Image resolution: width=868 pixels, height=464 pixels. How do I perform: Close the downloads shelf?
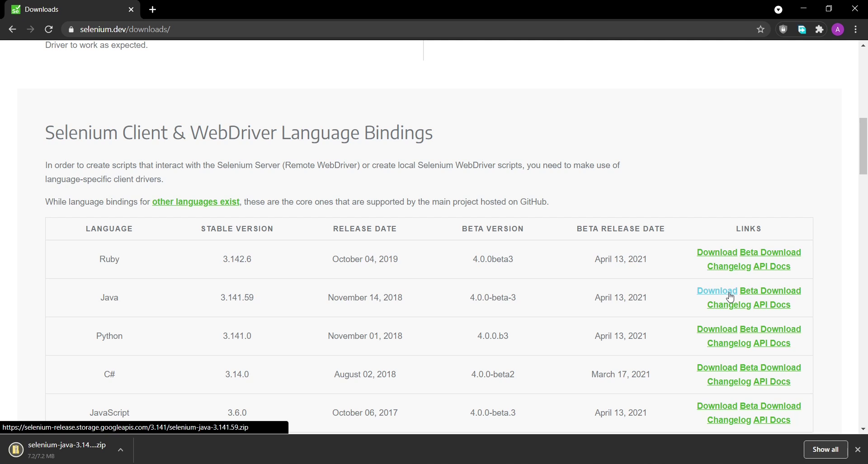(858, 450)
